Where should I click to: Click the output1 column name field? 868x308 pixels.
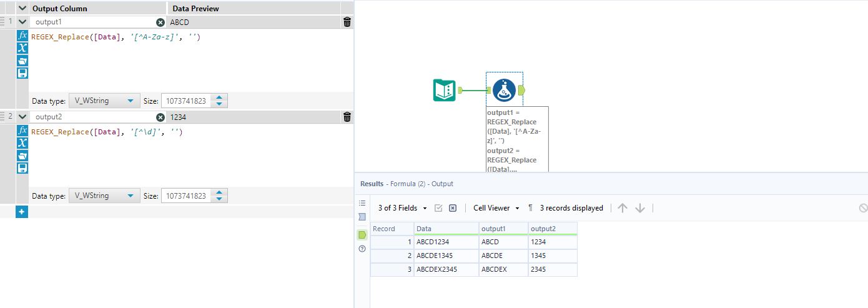pyautogui.click(x=94, y=22)
